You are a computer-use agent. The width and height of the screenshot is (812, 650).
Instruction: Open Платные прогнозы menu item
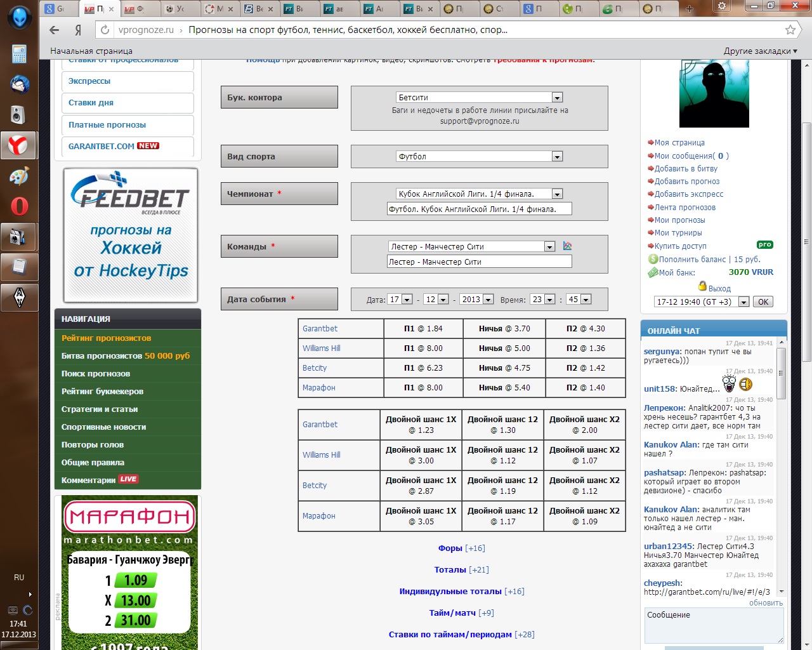coord(128,125)
